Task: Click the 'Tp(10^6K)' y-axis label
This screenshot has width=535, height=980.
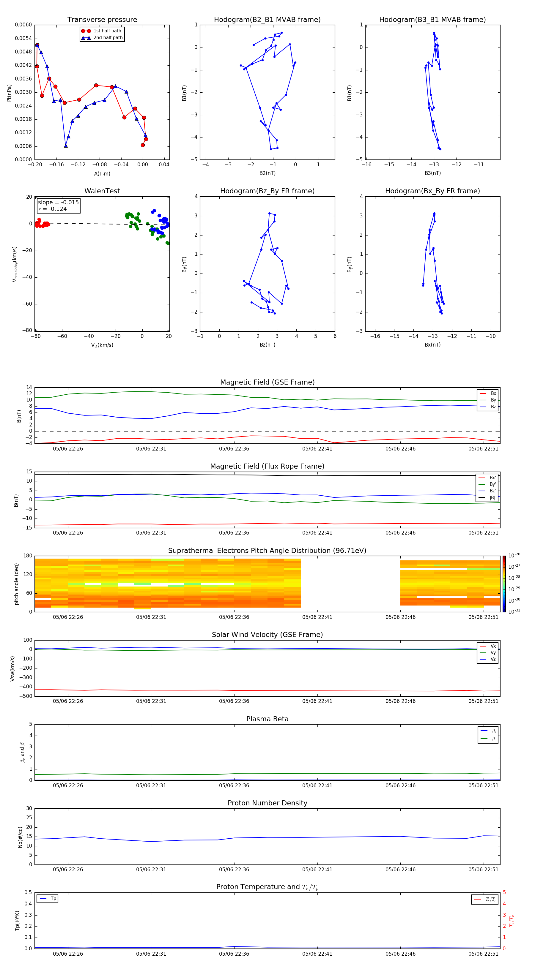Action: coord(17,921)
